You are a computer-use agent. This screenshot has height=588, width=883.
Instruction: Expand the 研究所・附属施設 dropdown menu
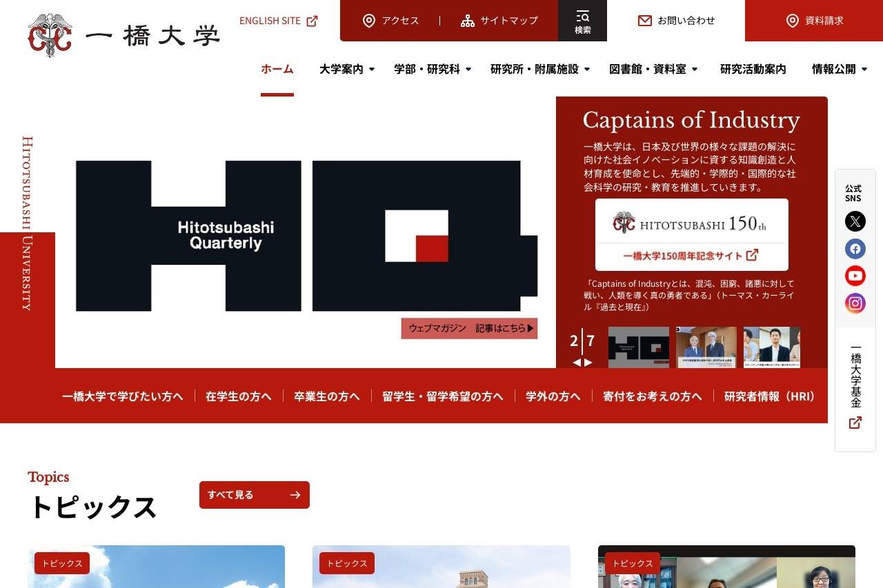[587, 69]
